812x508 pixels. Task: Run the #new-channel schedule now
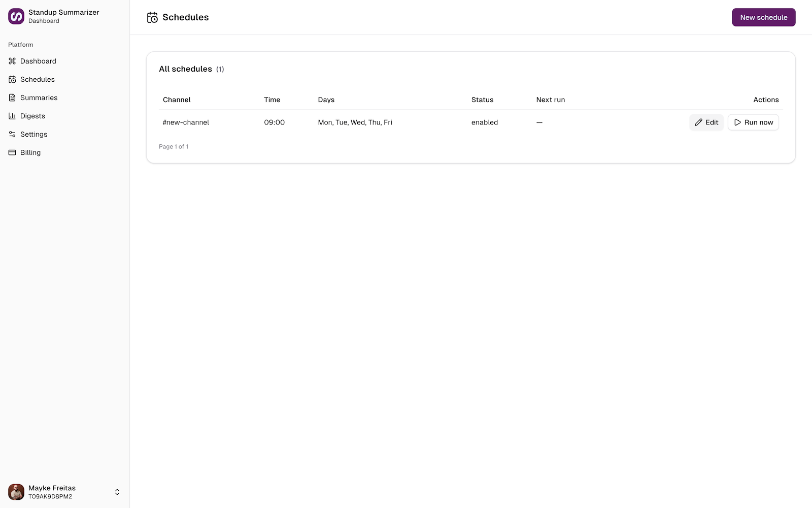click(x=753, y=122)
